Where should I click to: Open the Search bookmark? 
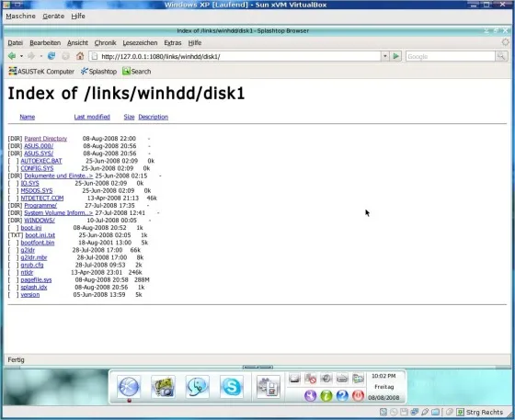click(137, 71)
